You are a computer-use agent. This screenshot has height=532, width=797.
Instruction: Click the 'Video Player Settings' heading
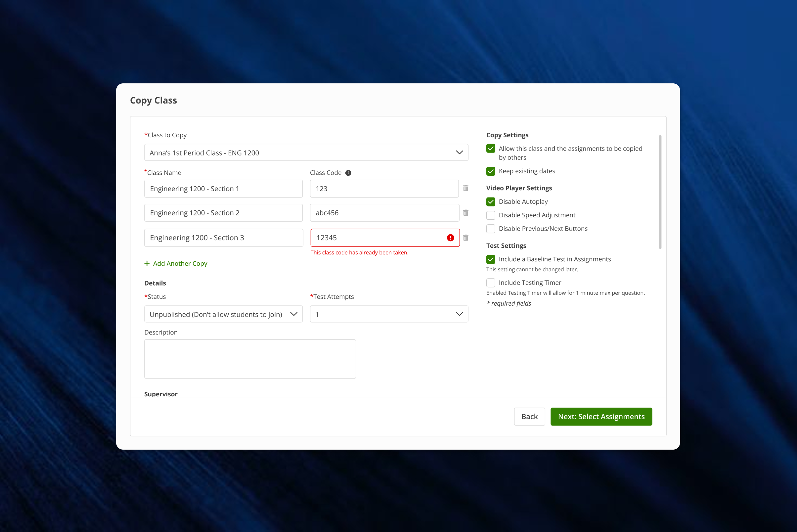(x=519, y=188)
